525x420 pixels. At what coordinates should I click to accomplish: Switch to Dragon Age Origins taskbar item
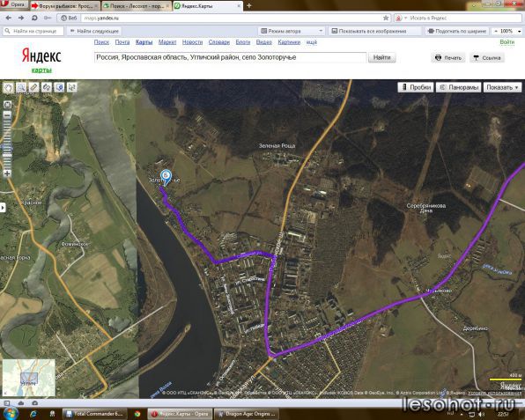248,414
